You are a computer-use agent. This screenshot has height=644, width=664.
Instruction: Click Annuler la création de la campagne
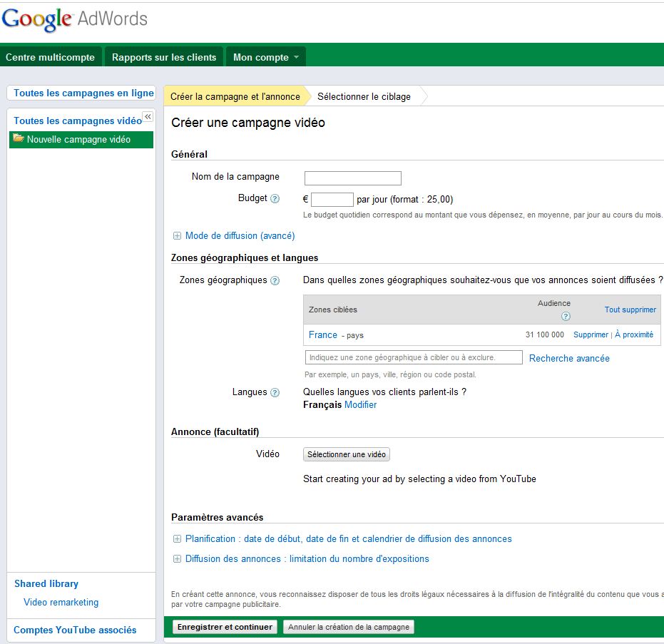[x=349, y=627]
